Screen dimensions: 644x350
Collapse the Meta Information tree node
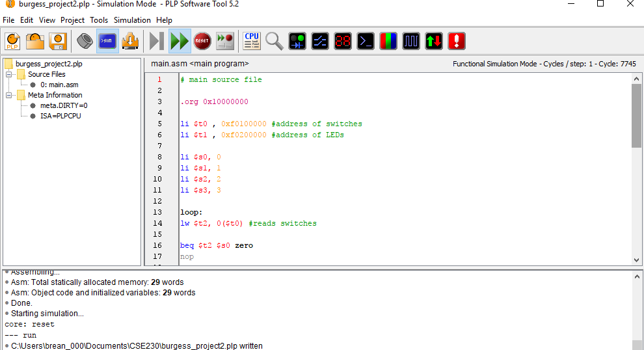click(10, 95)
